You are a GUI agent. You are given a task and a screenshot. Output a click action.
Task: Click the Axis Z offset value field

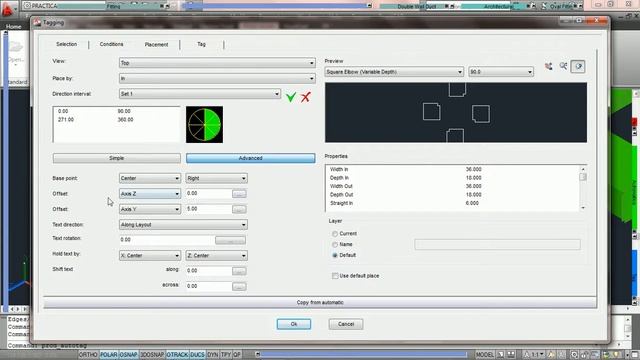209,193
